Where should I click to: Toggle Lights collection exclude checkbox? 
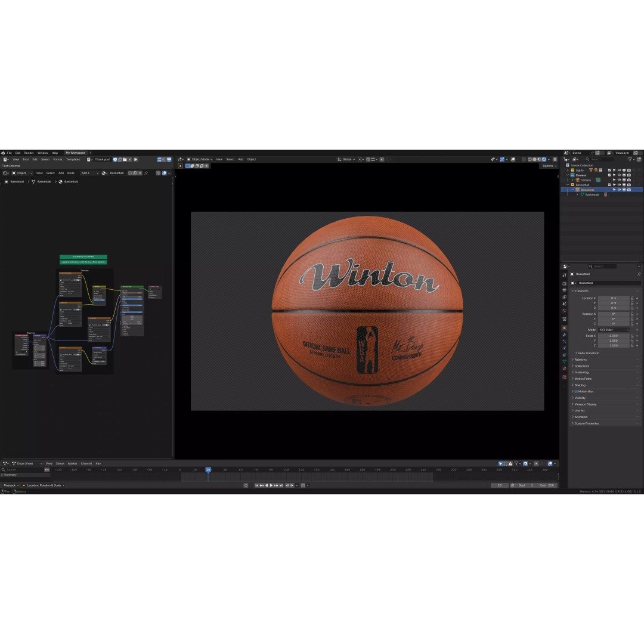point(609,170)
